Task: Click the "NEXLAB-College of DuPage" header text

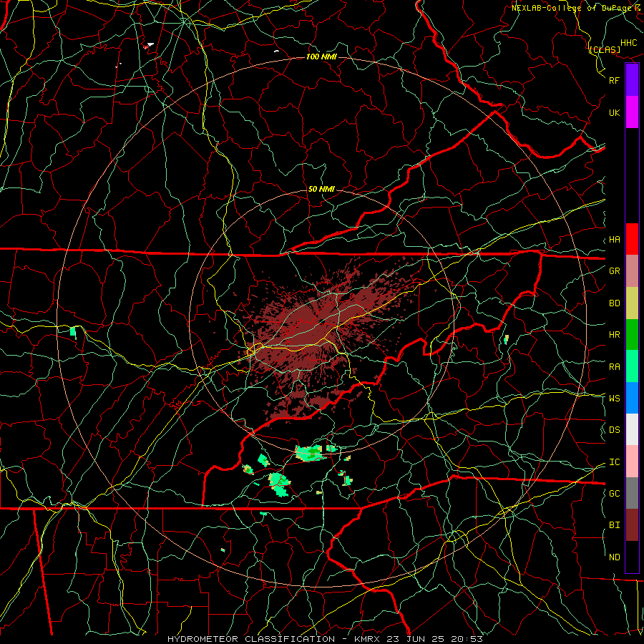Action: click(x=572, y=8)
